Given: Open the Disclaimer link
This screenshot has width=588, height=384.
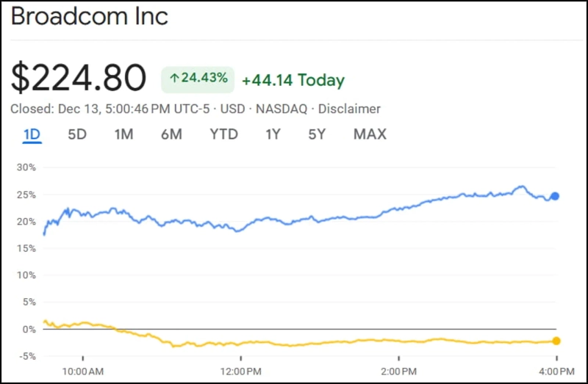Looking at the screenshot, I should point(349,109).
